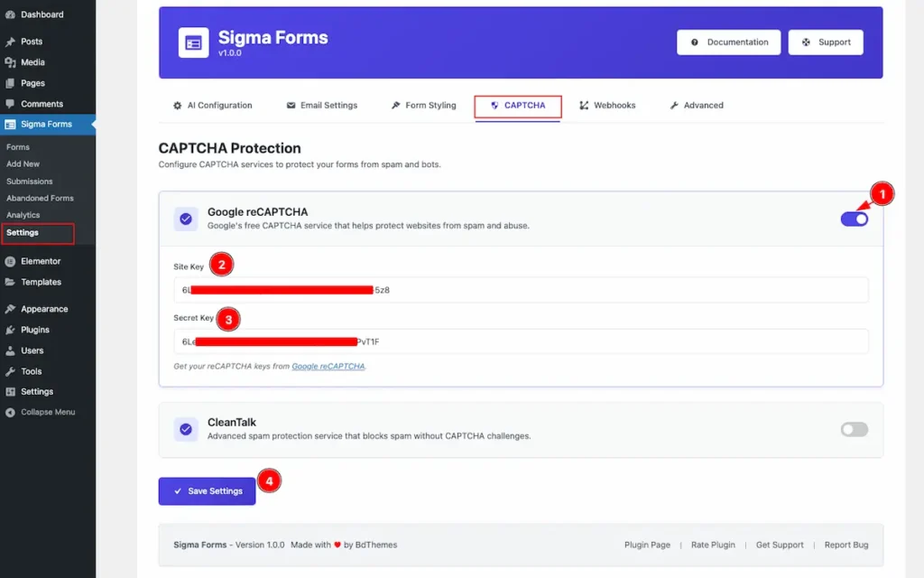Image resolution: width=924 pixels, height=578 pixels.
Task: Click the CAPTCHA Protection heading
Action: coord(229,148)
